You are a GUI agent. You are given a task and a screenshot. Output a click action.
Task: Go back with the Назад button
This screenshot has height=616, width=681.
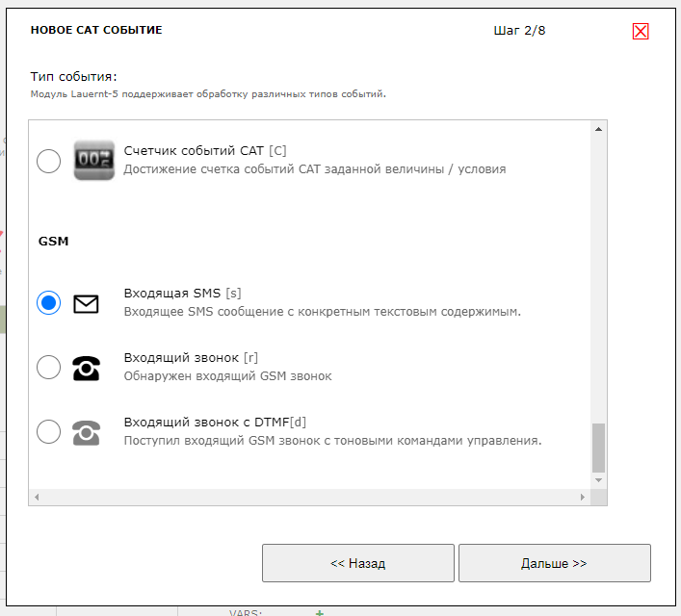pos(357,563)
